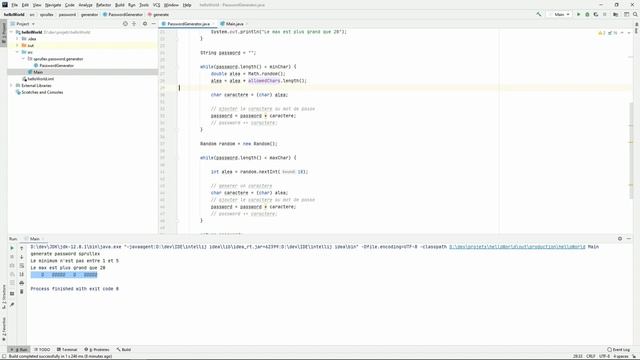Open Search Everywhere magnifier icon

tap(635, 14)
